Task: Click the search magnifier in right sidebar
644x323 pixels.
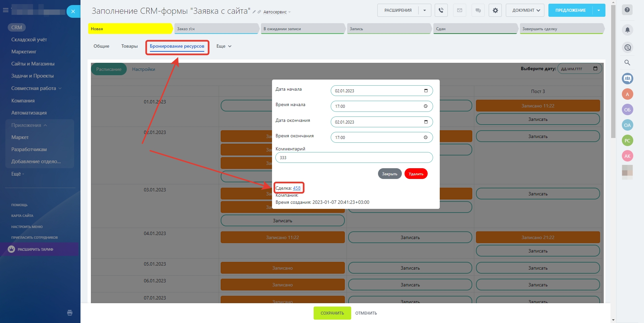Action: click(627, 62)
